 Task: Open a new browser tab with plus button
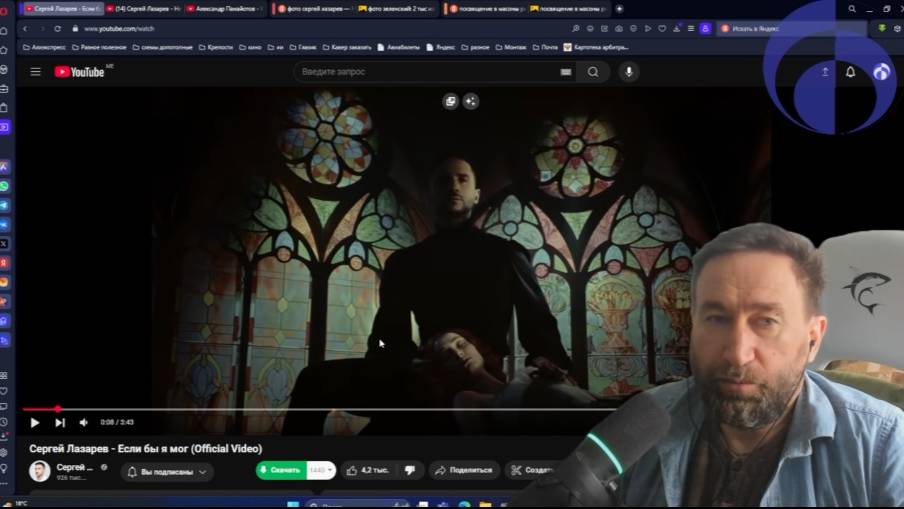click(x=619, y=9)
